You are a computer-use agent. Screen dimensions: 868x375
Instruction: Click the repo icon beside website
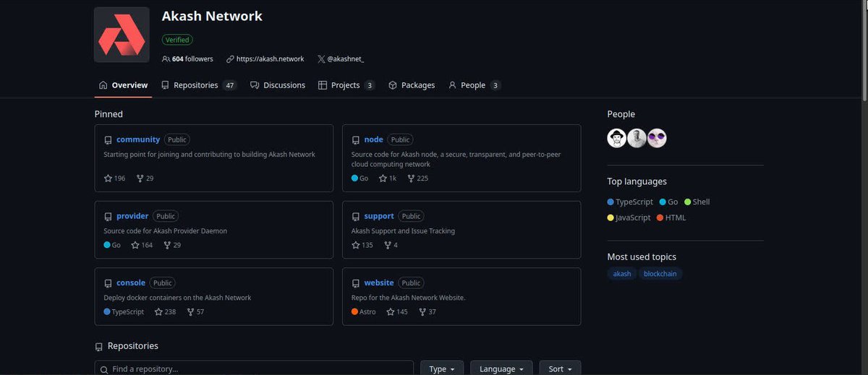356,284
